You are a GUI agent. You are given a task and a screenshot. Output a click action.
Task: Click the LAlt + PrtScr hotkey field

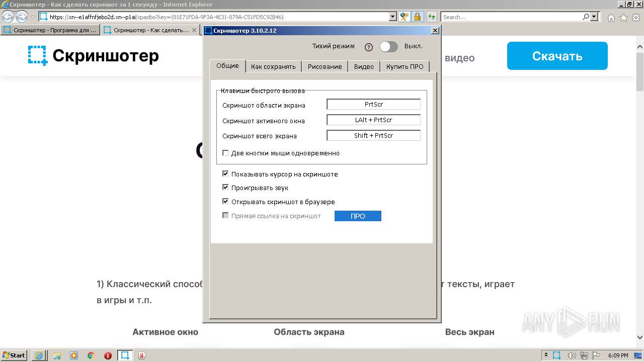373,120
